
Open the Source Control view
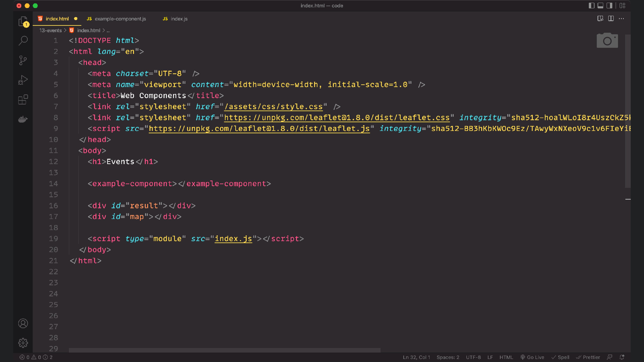[23, 60]
